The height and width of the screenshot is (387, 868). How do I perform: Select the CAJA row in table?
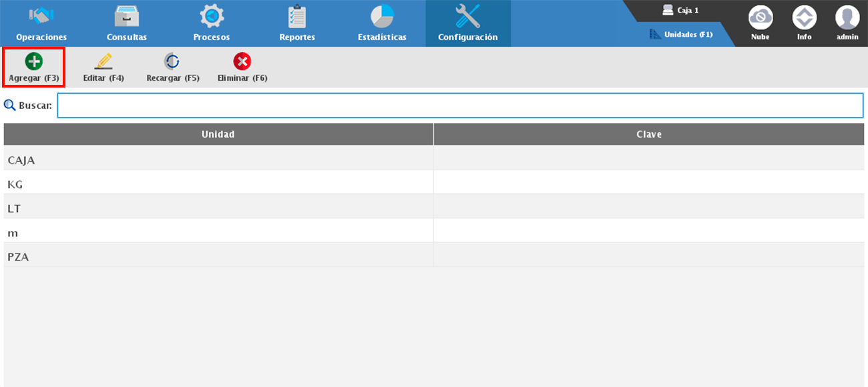pos(218,160)
